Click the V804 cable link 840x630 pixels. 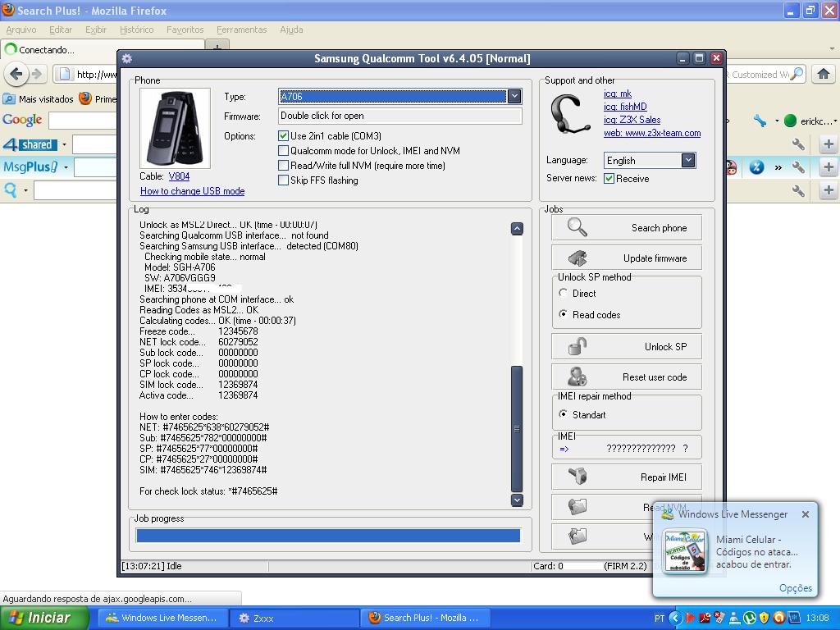point(179,176)
